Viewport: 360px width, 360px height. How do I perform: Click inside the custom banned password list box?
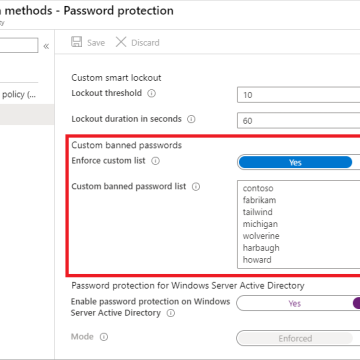299,224
